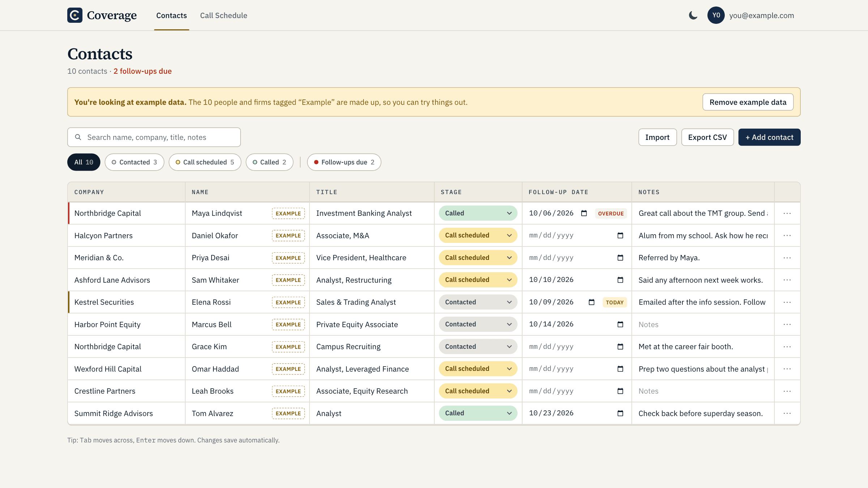
Task: Toggle dark mode with the moon icon
Action: 693,15
